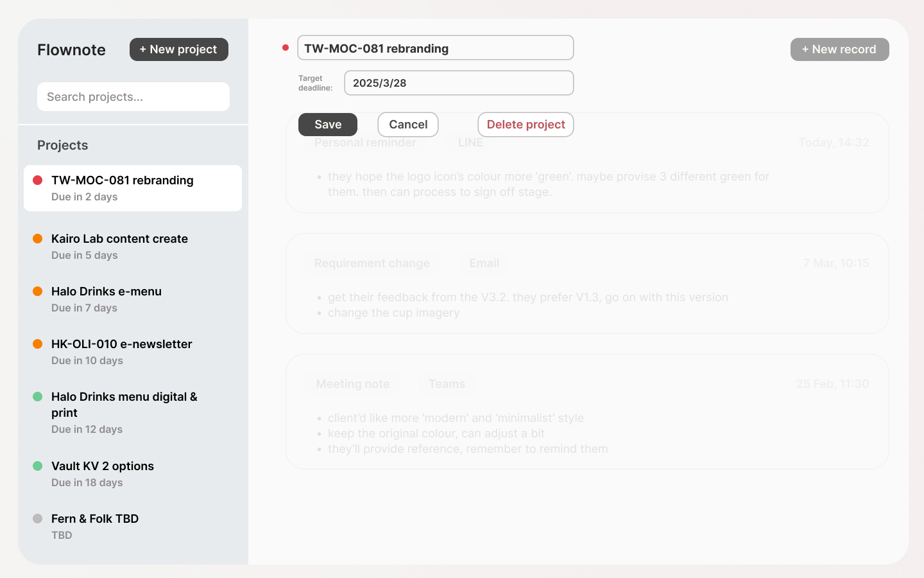924x578 pixels.
Task: Select Halo Drinks e-menu project
Action: [107, 299]
